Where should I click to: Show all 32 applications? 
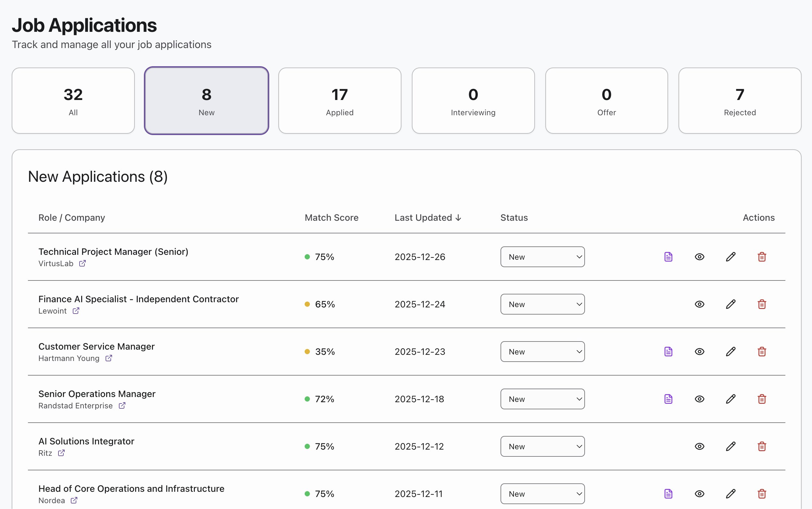point(73,100)
